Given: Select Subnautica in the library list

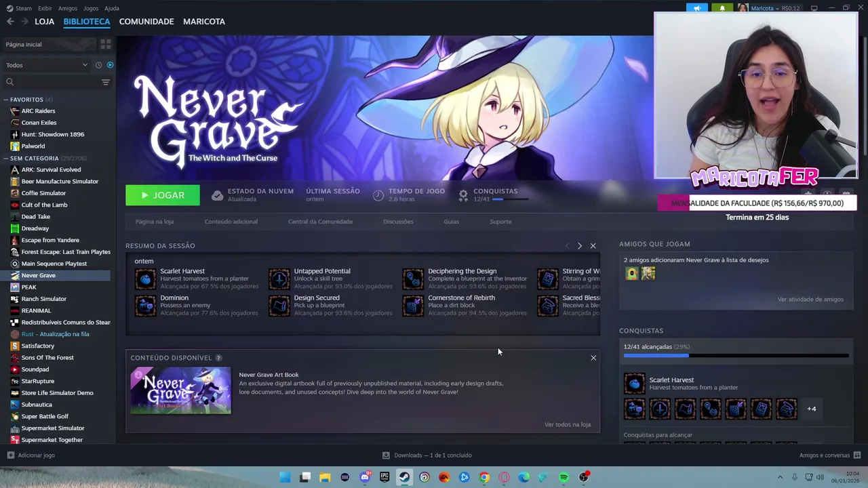Looking at the screenshot, I should tap(37, 405).
